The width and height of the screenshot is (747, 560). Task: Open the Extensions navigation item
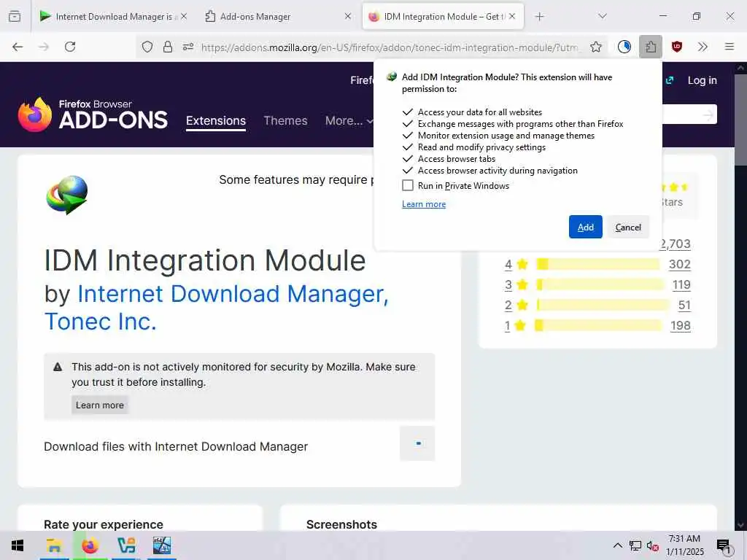tap(216, 121)
